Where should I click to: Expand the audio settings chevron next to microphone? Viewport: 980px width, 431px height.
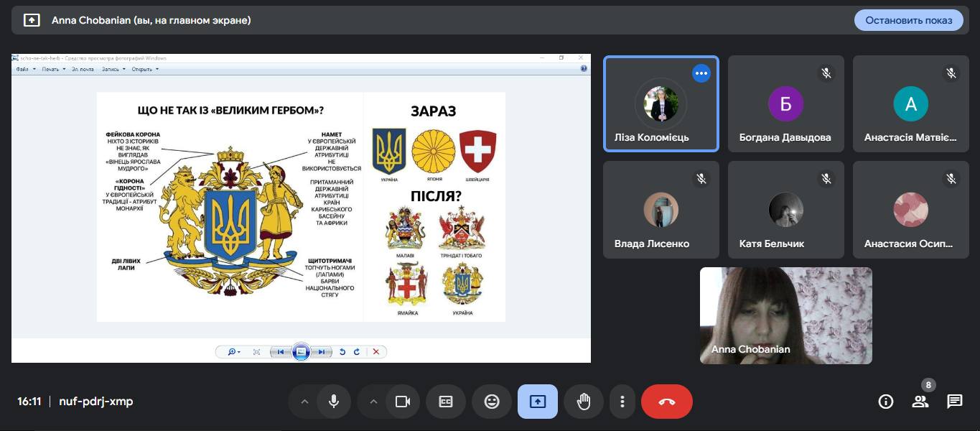pyautogui.click(x=304, y=402)
